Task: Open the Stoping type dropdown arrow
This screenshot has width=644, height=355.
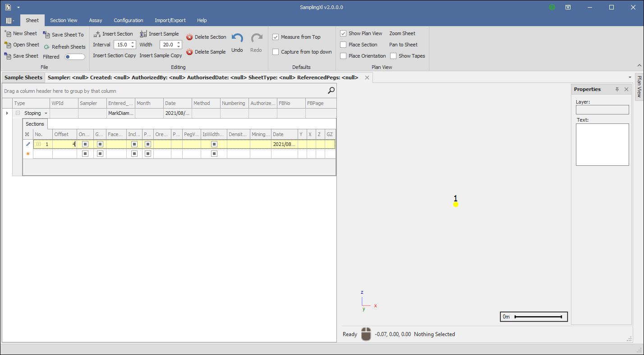Action: click(46, 114)
